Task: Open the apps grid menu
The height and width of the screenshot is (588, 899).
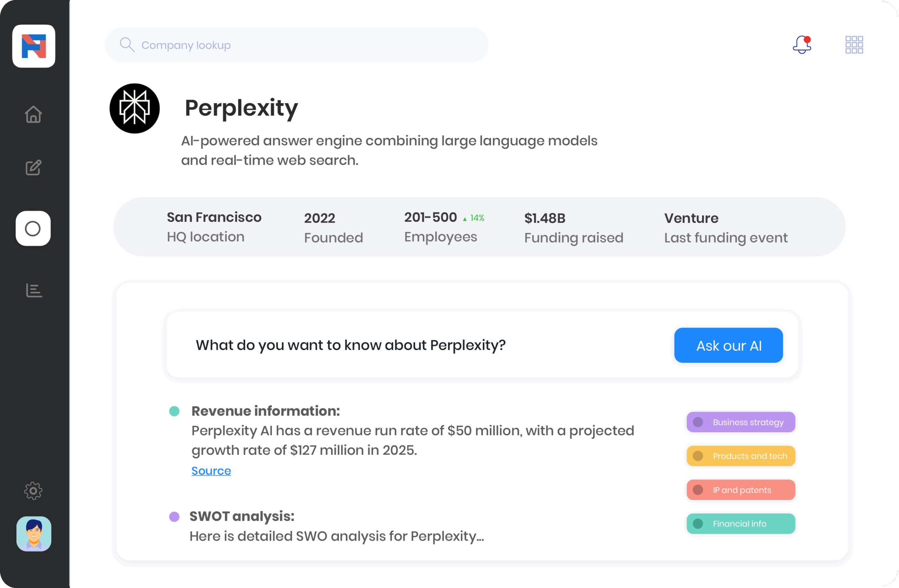Action: click(x=854, y=45)
